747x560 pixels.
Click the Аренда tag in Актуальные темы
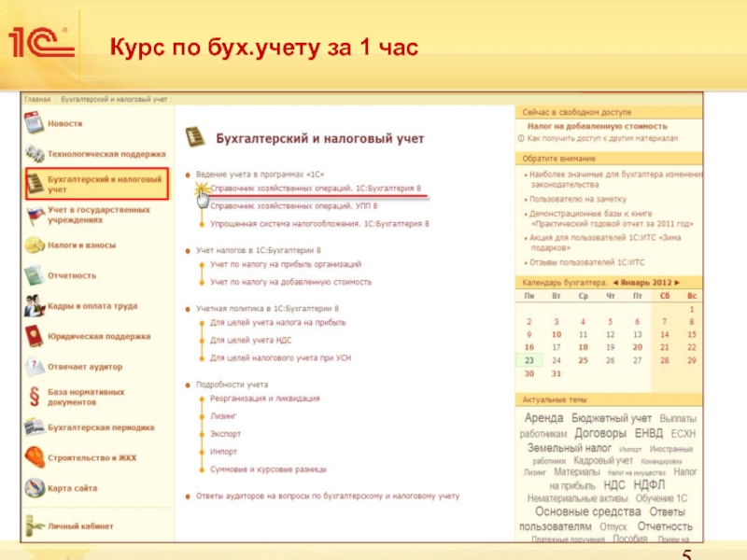543,417
